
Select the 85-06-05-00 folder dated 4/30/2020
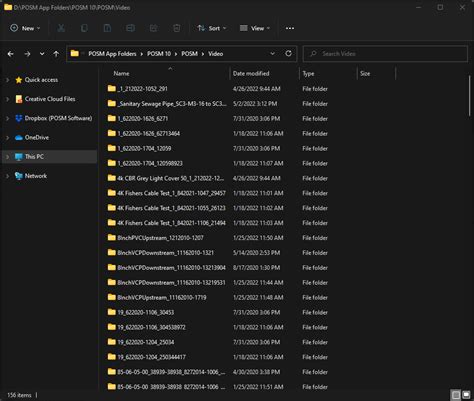click(166, 372)
